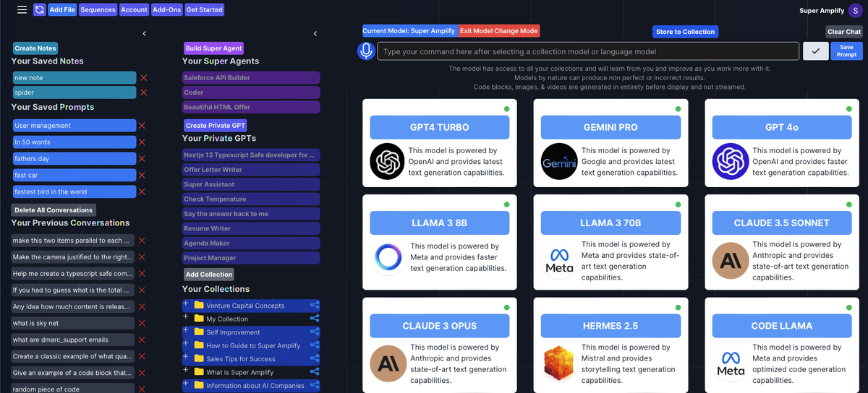The width and height of the screenshot is (868, 393).
Task: Delete 'what is sky net' conversation
Action: point(142,324)
